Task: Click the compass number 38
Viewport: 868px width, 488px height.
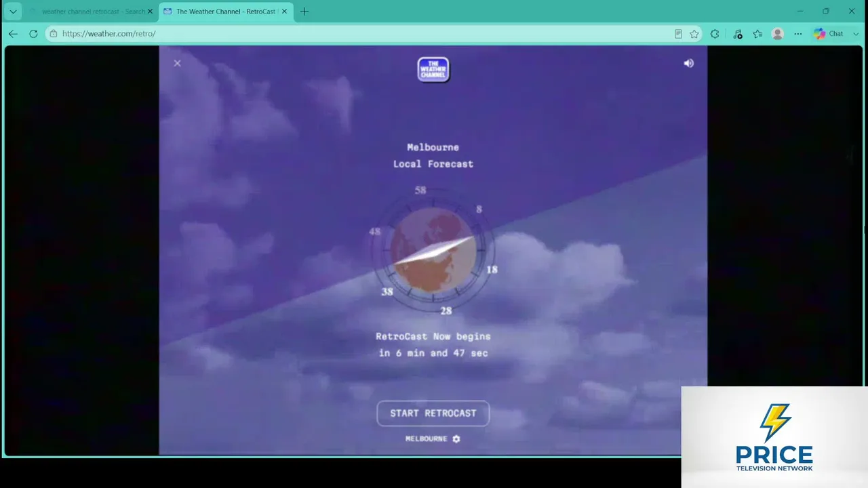Action: tap(387, 292)
